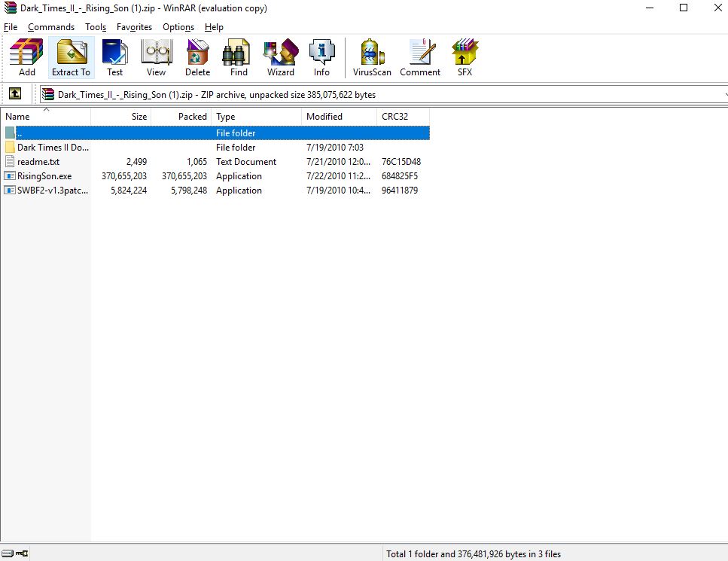Viewport: 728px width, 561px height.
Task: Start VirusScan on the archive
Action: 372,58
